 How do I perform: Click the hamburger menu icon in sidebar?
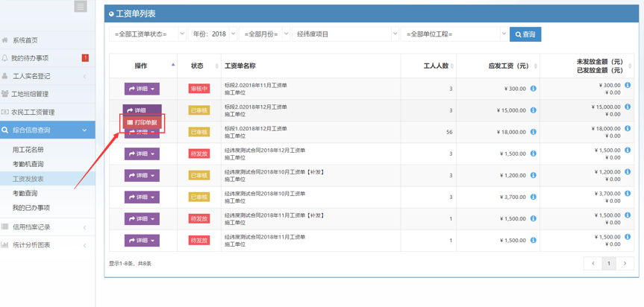[x=81, y=7]
